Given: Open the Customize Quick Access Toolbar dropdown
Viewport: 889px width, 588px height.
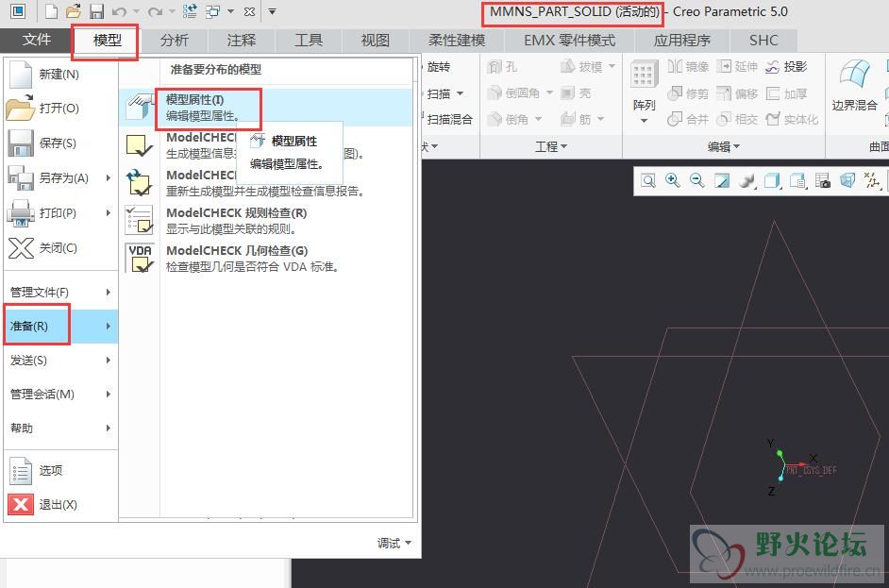Looking at the screenshot, I should point(272,11).
